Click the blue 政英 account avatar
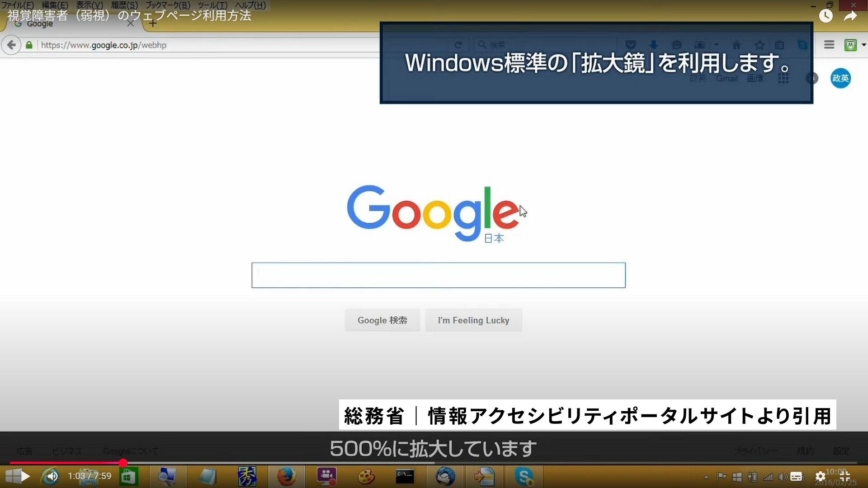Screen dimensions: 868x488 [x=840, y=78]
